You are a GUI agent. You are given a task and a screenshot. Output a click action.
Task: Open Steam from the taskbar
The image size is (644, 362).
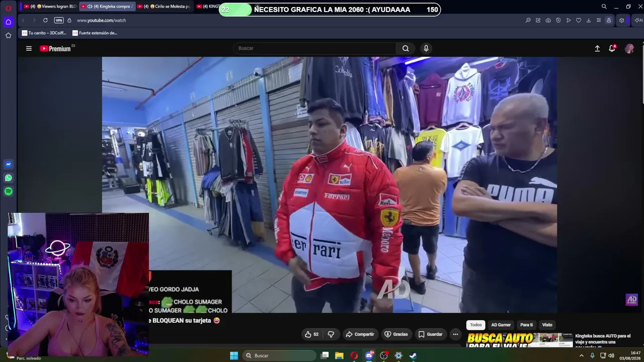413,355
